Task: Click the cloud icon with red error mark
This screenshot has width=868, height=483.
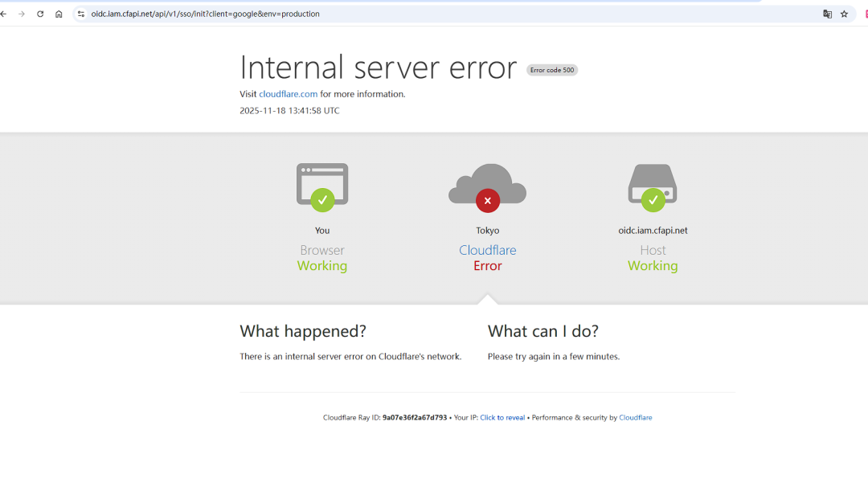Action: (x=487, y=187)
